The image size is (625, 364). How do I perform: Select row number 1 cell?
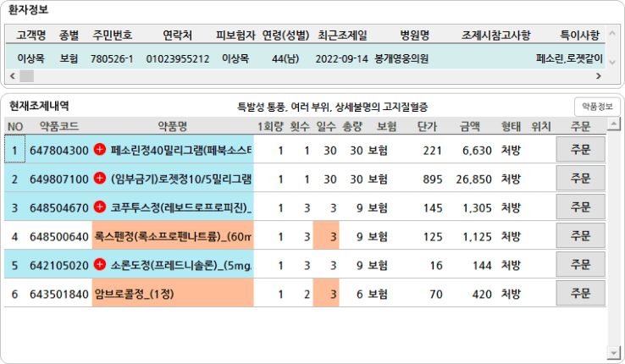point(14,150)
